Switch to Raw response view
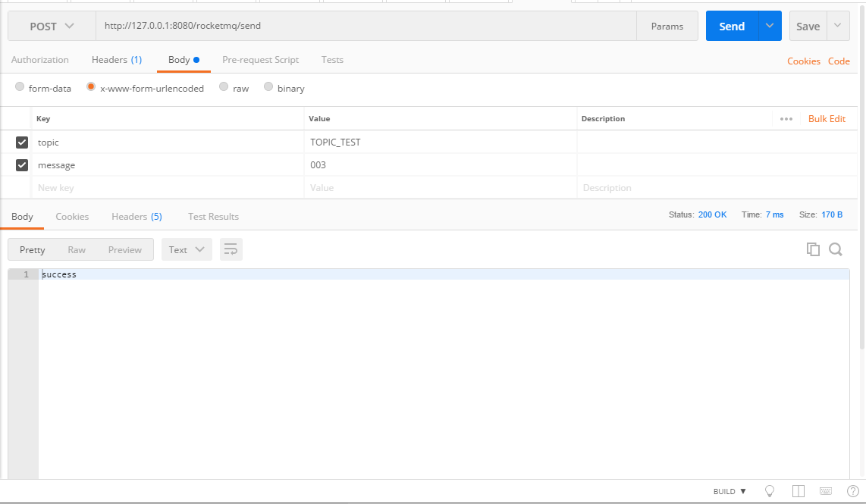Viewport: 866px width, 504px height. coord(77,249)
